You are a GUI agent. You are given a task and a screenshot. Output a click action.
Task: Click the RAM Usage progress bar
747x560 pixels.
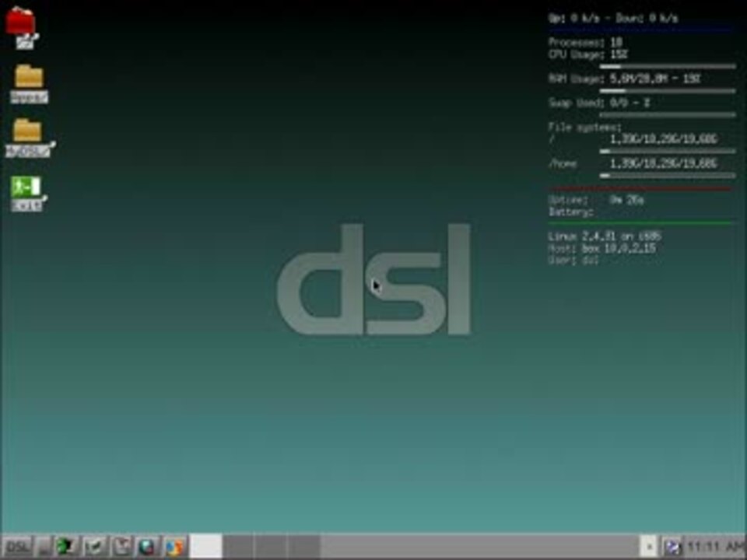[x=668, y=90]
